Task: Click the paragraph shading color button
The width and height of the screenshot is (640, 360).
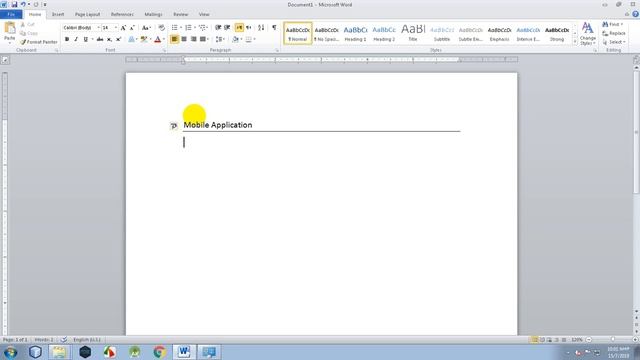Action: (x=235, y=40)
